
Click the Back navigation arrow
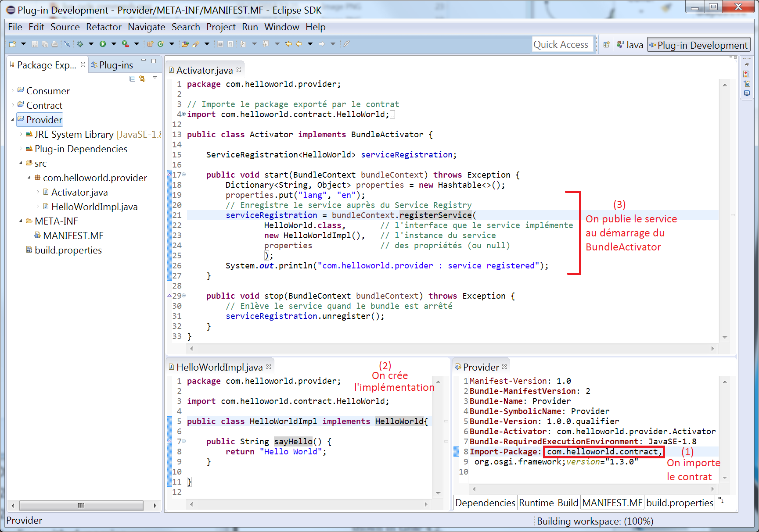299,44
